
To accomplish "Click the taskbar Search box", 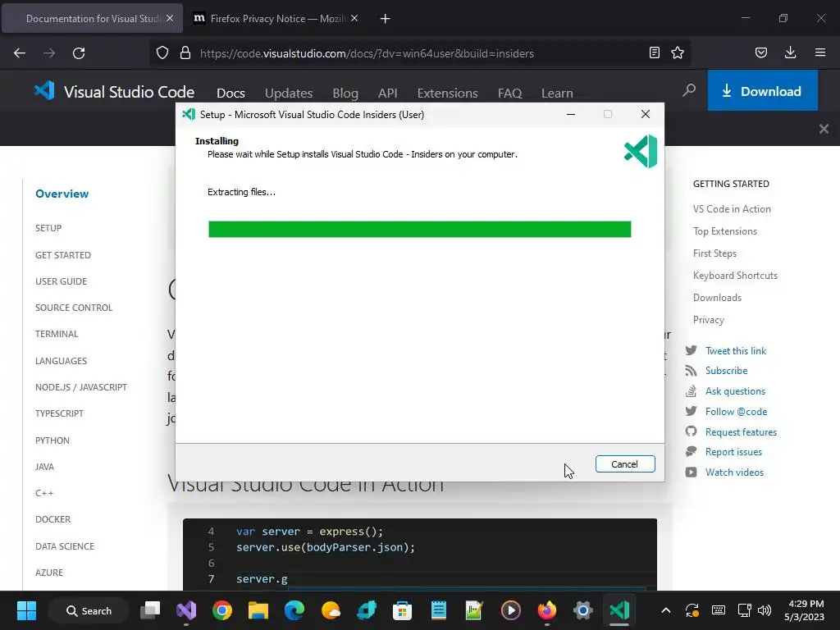I will point(89,610).
